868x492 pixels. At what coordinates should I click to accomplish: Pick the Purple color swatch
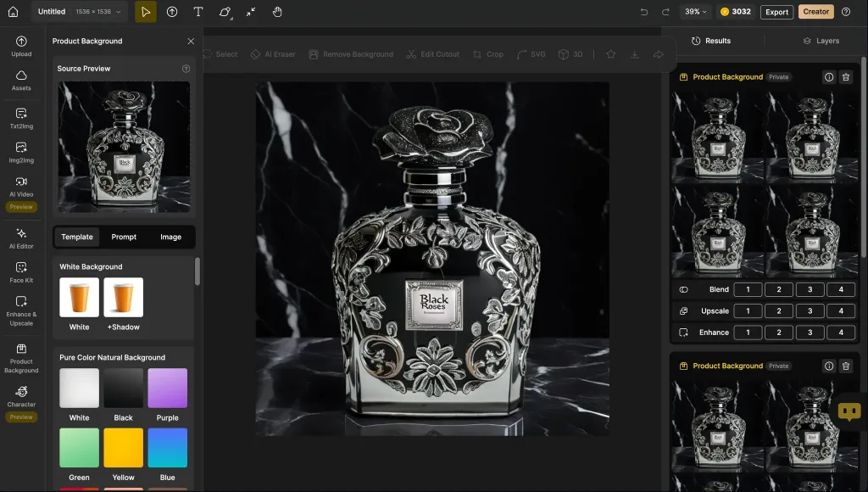[168, 389]
